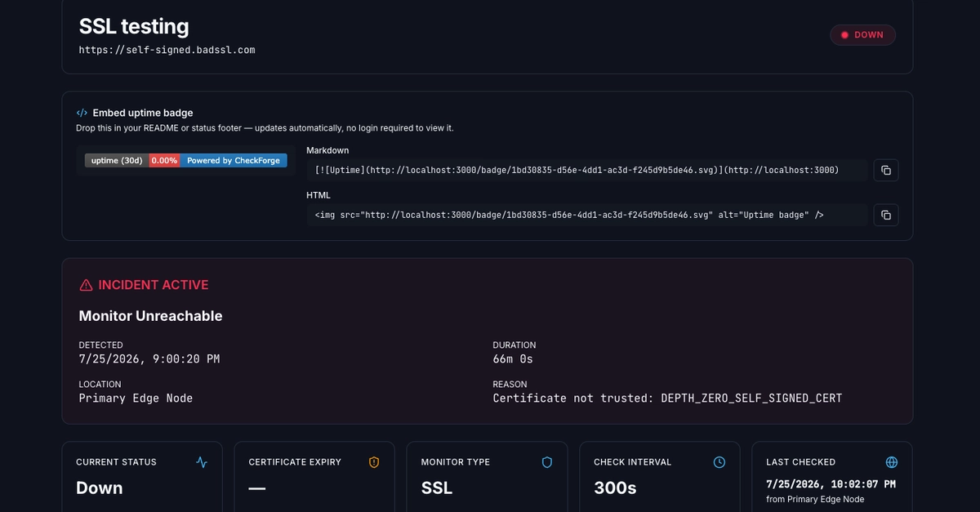Click the pulse icon in Current Status card
Image resolution: width=980 pixels, height=512 pixels.
tap(202, 462)
